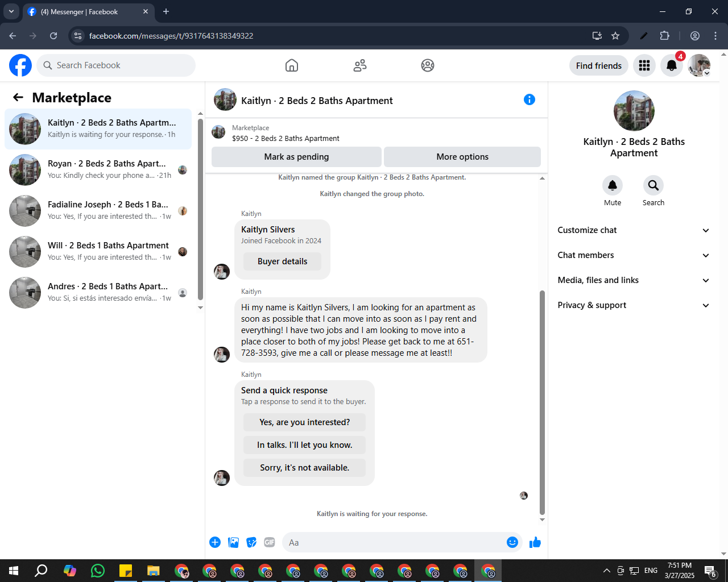The height and width of the screenshot is (582, 728).
Task: Open ENG language indicator
Action: coord(651,571)
